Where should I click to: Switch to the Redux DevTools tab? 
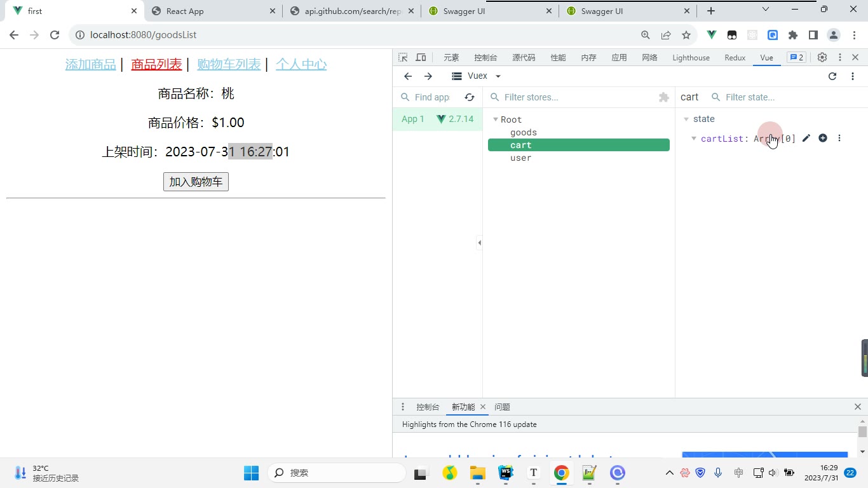click(735, 58)
